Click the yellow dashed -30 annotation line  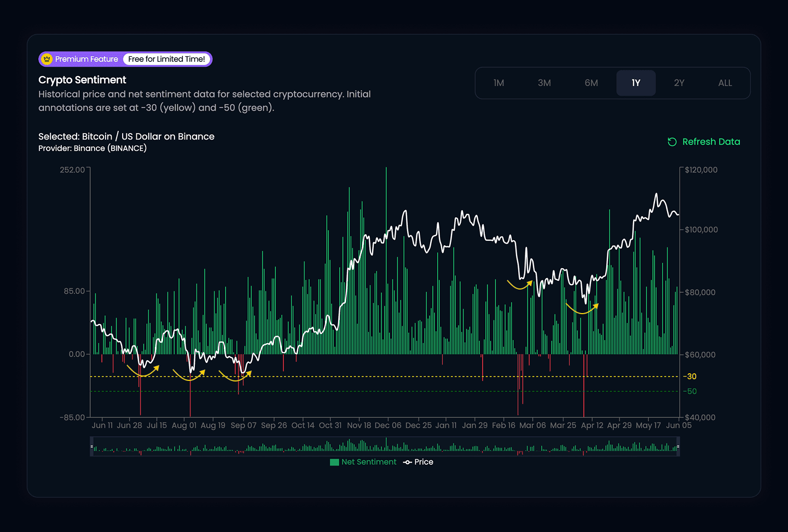pos(383,376)
